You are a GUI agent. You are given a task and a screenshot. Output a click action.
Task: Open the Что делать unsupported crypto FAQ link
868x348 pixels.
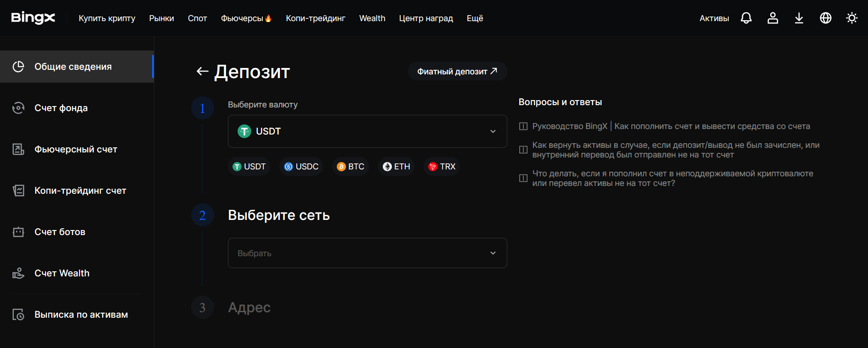pyautogui.click(x=673, y=179)
